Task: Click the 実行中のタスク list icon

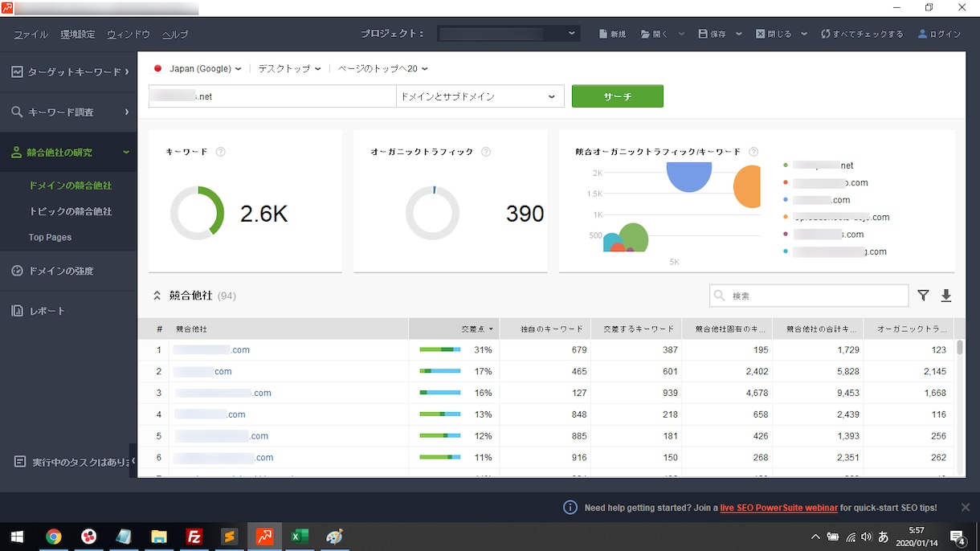Action: click(19, 462)
